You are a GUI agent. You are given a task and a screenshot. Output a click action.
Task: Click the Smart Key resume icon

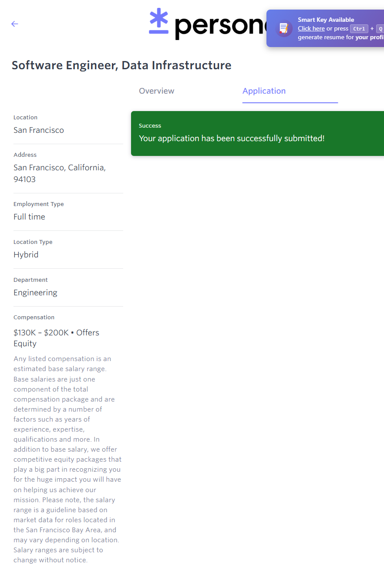284,28
